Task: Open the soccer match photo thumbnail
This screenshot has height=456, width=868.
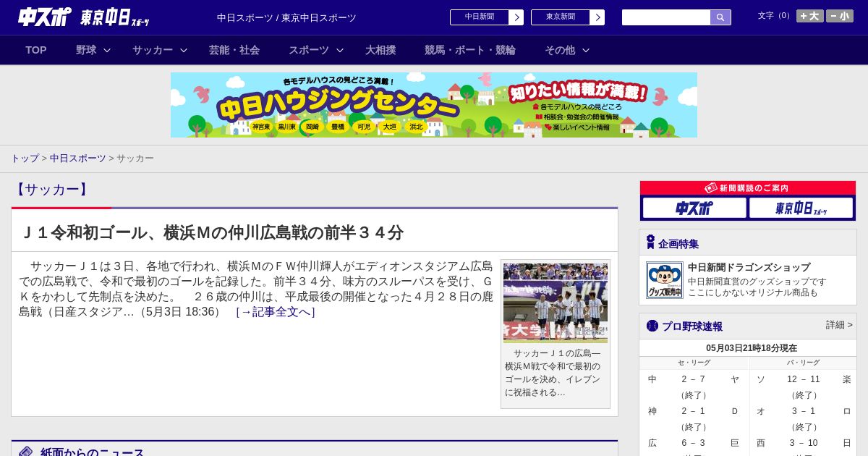Action: (x=556, y=302)
